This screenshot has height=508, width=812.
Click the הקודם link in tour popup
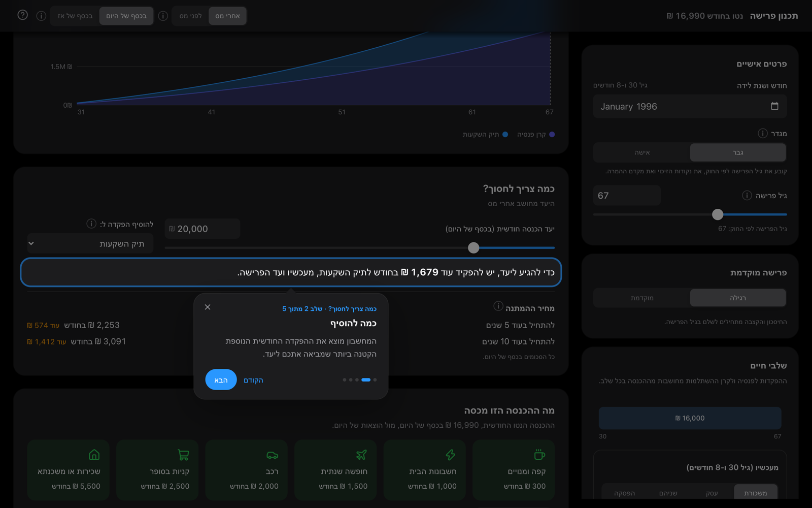[x=253, y=380]
